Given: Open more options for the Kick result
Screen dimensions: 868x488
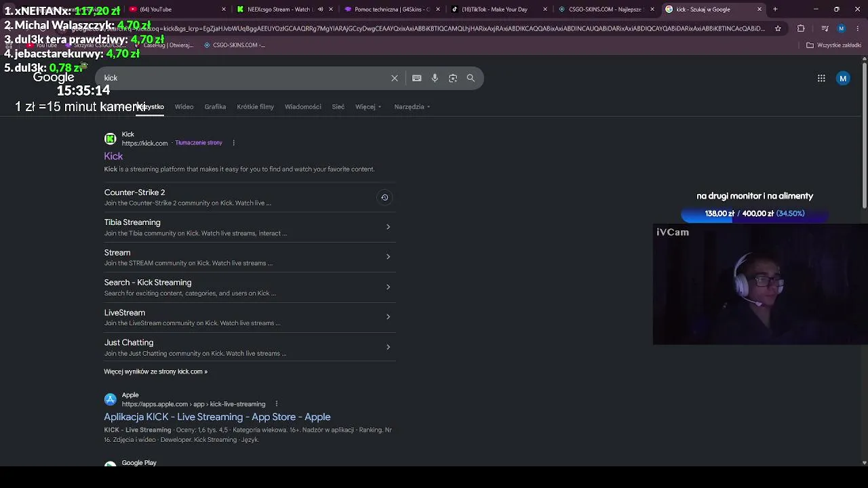Looking at the screenshot, I should click(x=233, y=143).
